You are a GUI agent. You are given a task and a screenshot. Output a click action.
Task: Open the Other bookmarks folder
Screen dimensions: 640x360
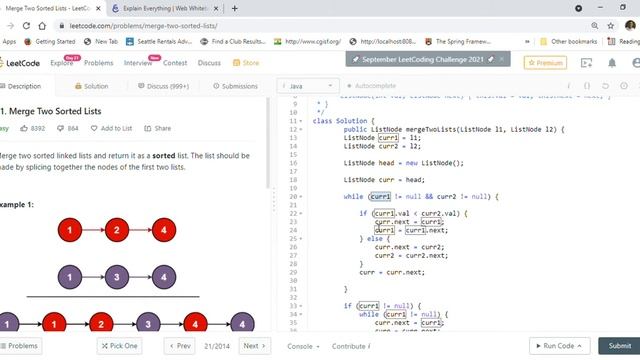click(568, 42)
